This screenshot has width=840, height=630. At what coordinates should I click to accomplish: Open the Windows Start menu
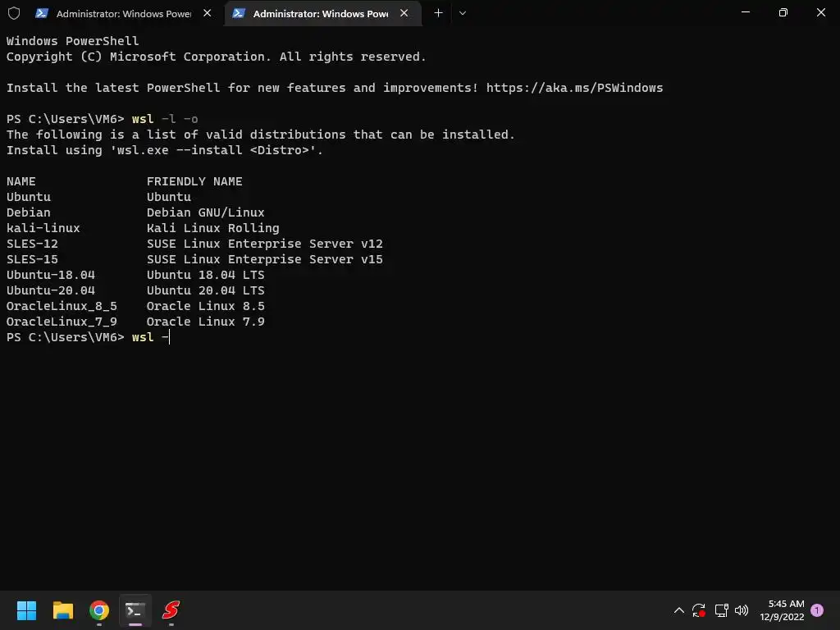26,610
